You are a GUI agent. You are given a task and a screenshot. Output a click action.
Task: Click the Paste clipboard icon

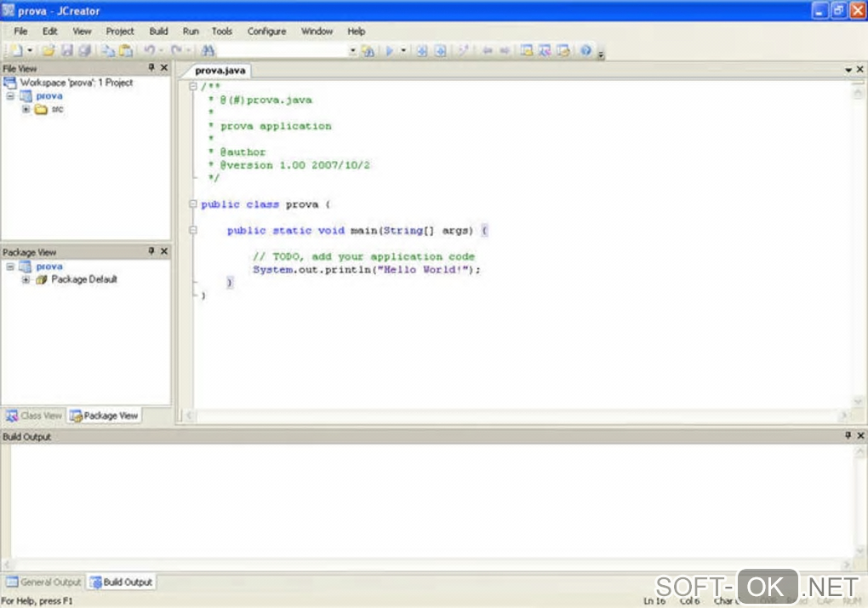(126, 50)
